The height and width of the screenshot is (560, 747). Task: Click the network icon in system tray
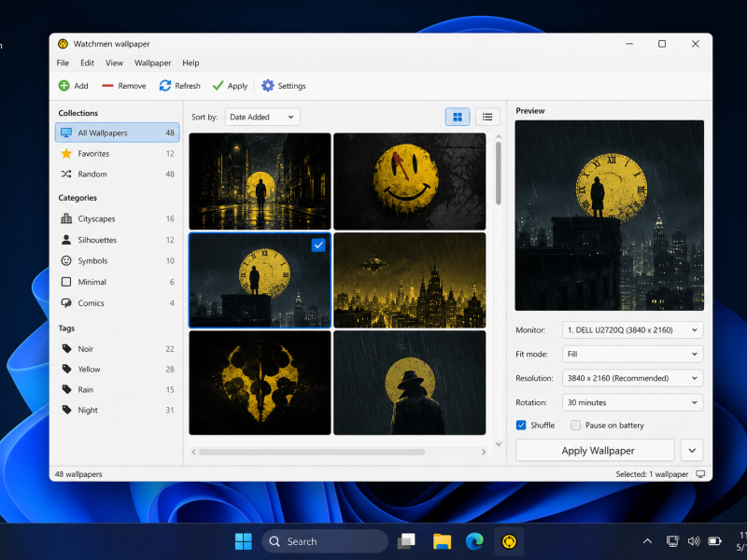672,541
